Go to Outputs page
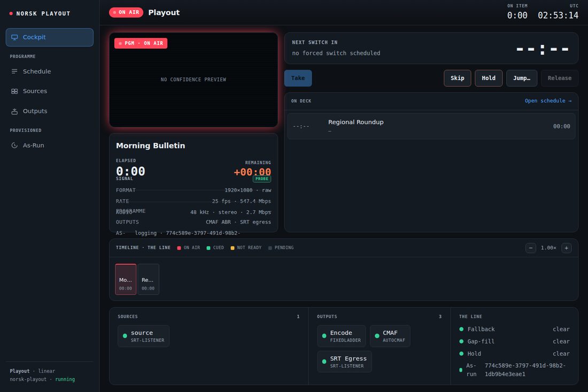588x392 pixels. (x=50, y=111)
